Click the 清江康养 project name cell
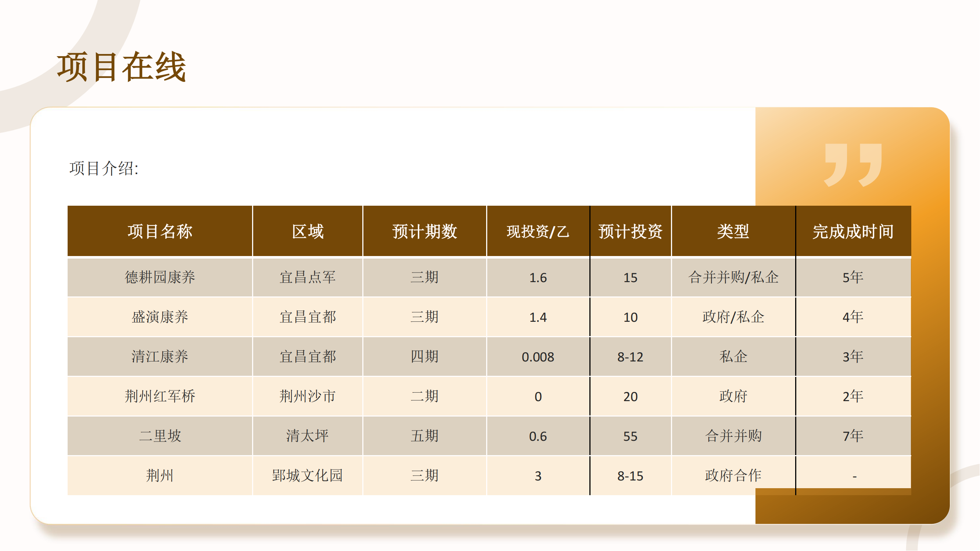 (x=160, y=357)
